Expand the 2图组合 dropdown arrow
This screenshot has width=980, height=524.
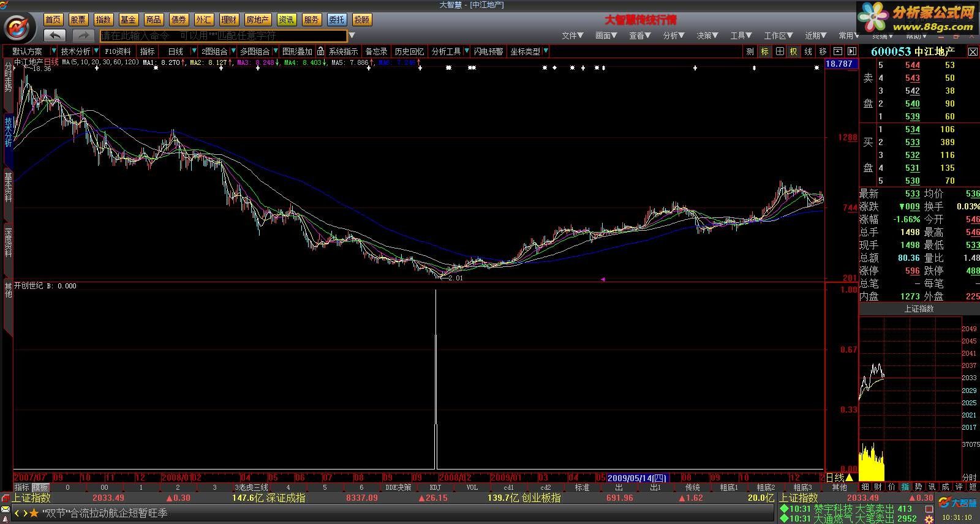232,51
